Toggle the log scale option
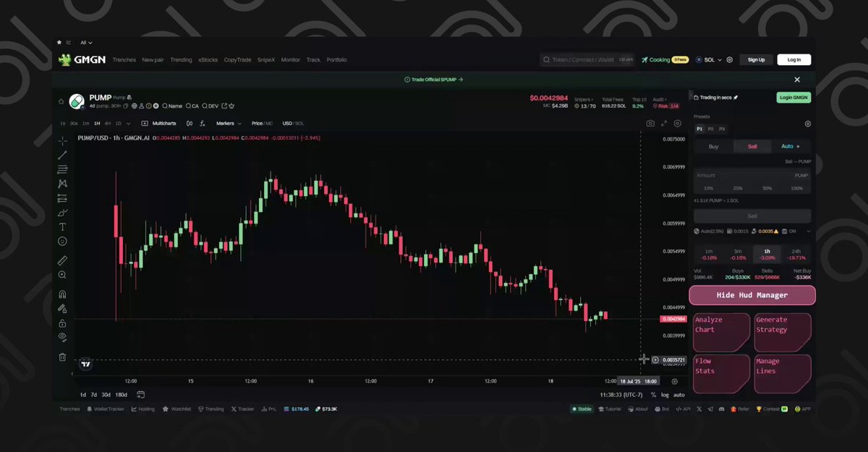 665,395
